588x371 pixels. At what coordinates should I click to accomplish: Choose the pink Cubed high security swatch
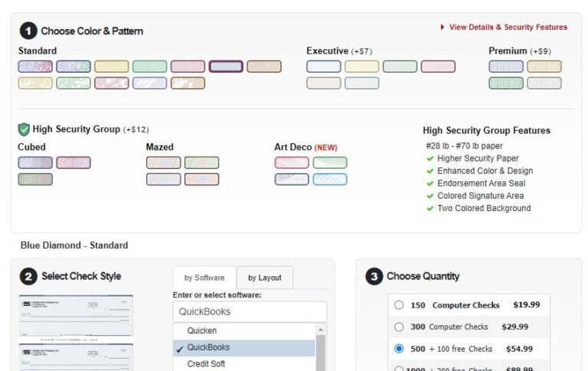(73, 163)
